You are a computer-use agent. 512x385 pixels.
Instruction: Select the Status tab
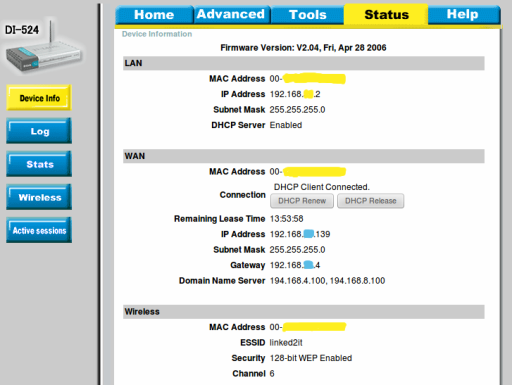point(386,15)
